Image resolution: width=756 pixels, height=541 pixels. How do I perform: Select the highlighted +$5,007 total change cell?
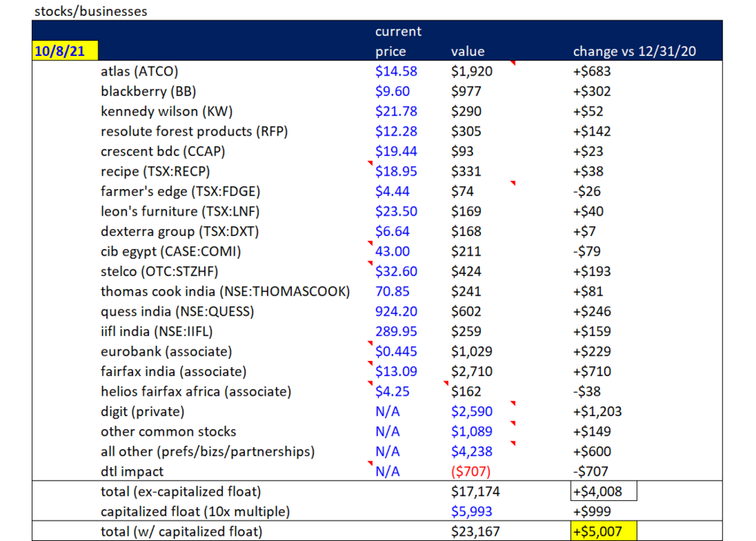[603, 531]
